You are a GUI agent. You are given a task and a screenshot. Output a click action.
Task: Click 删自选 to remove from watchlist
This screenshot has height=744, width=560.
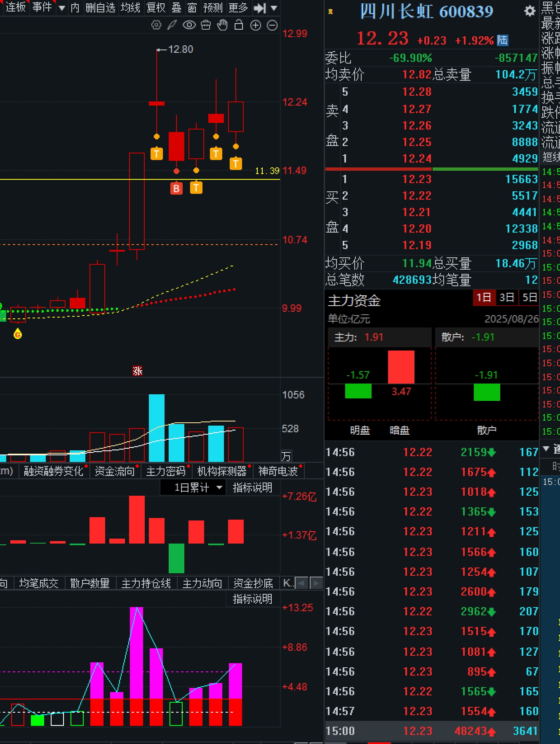[100, 7]
